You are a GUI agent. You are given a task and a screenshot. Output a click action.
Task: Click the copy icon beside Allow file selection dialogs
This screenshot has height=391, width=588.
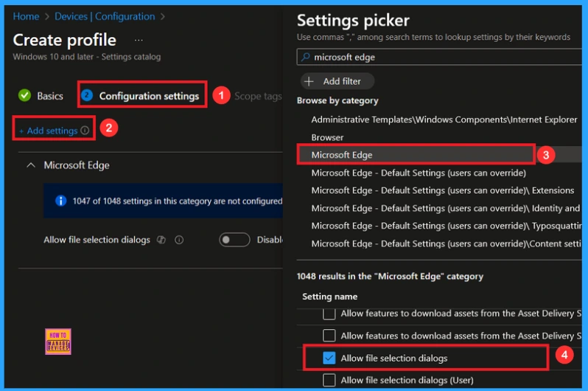pyautogui.click(x=161, y=240)
